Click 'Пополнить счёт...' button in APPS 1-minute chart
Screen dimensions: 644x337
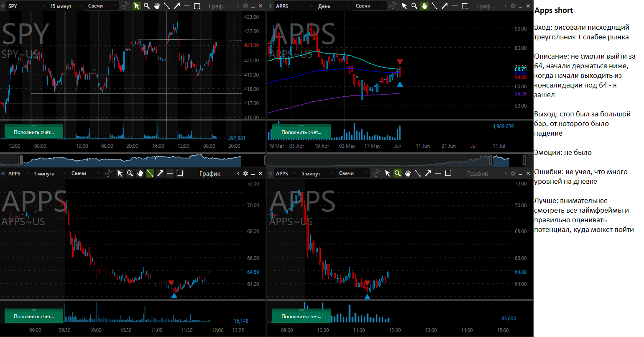(34, 316)
